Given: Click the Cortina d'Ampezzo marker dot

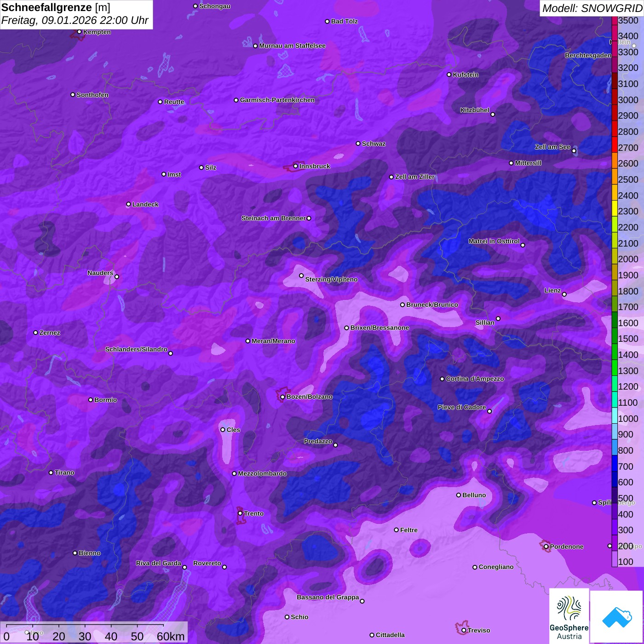Looking at the screenshot, I should click(x=442, y=379).
